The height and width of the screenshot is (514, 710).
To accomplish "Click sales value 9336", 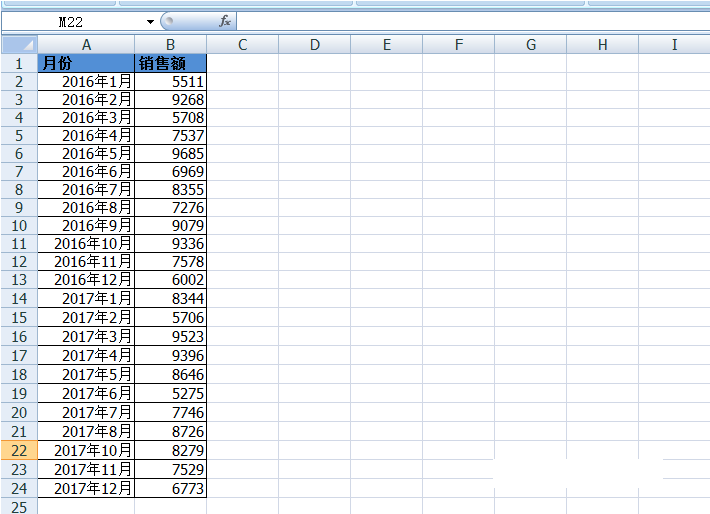I will pos(170,244).
